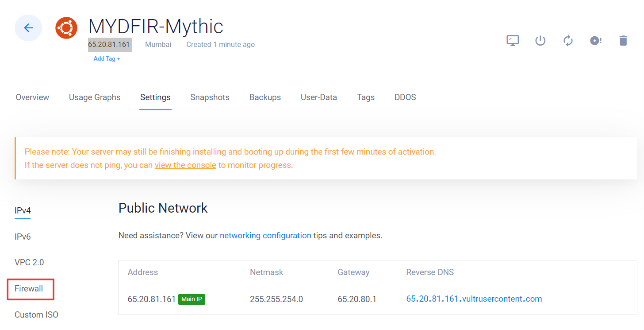Click the 65.20.81.161.vultrusercontent.com reverse DNS link
Screen dimensions: 644x330
point(474,299)
